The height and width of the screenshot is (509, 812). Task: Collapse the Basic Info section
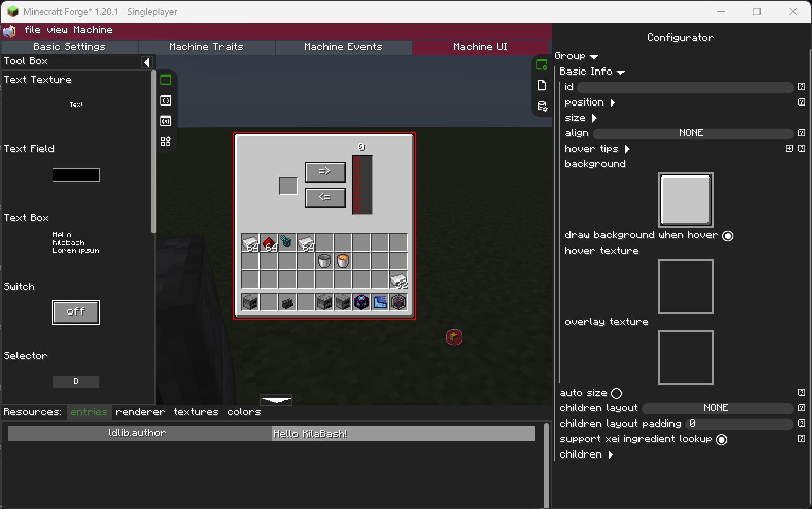[x=620, y=72]
